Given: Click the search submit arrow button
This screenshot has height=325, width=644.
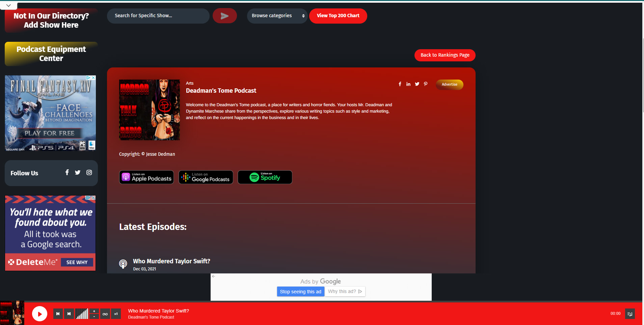Looking at the screenshot, I should tap(224, 16).
